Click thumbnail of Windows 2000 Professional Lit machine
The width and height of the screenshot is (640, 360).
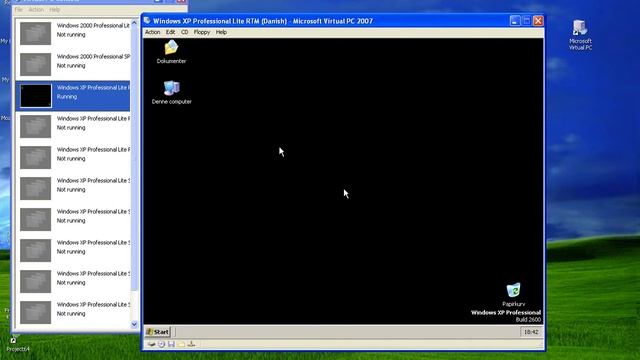pyautogui.click(x=36, y=33)
